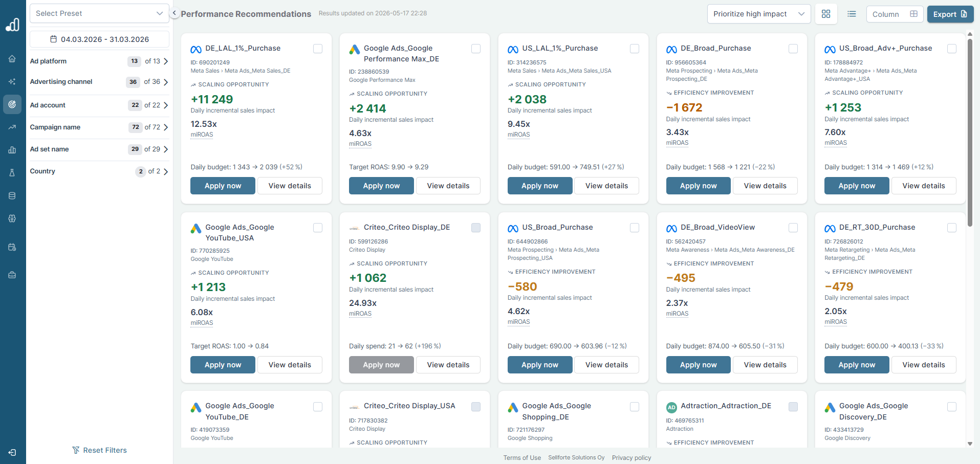Open the brain icon in the sidebar

coord(12,218)
